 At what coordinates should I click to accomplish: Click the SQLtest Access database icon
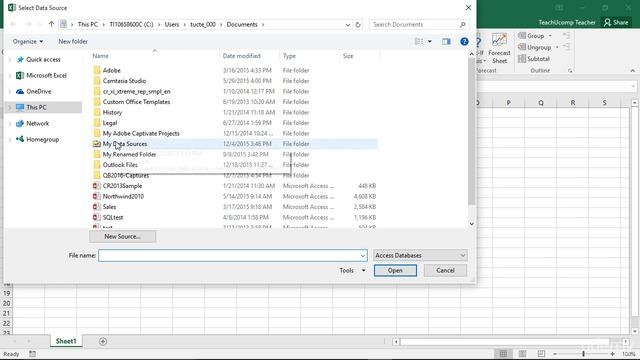[x=97, y=218]
